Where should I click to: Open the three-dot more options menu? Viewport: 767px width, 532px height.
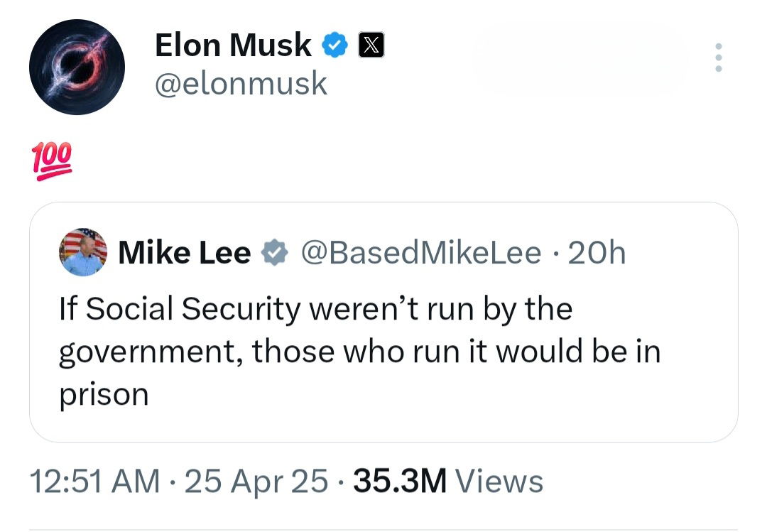pos(718,57)
